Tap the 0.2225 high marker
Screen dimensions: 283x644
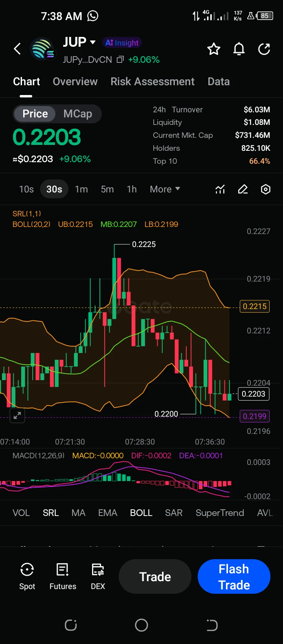(144, 244)
